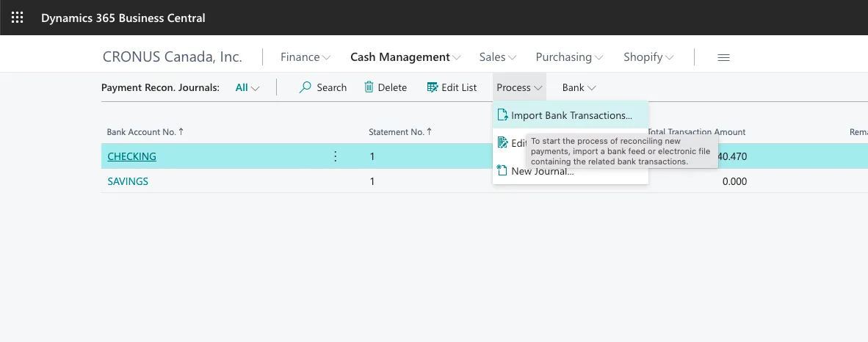Select the New Journal menu entry
The width and height of the screenshot is (868, 342).
coord(570,171)
